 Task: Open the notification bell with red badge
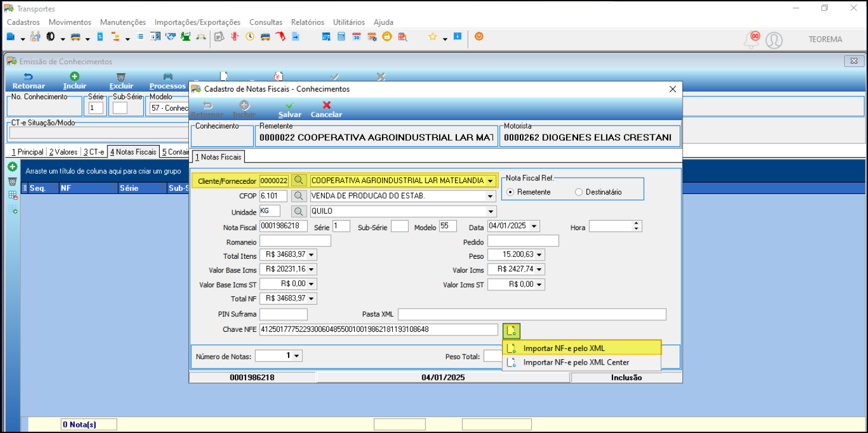(752, 40)
